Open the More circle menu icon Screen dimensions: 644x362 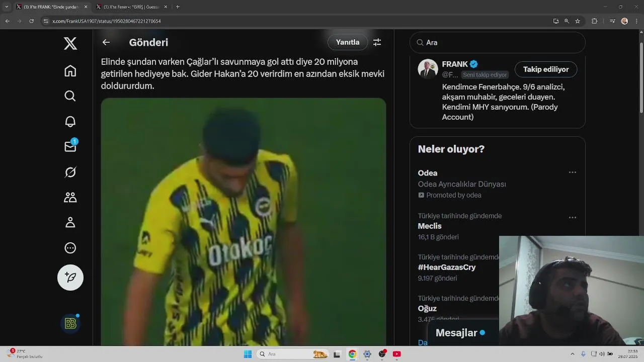point(70,247)
